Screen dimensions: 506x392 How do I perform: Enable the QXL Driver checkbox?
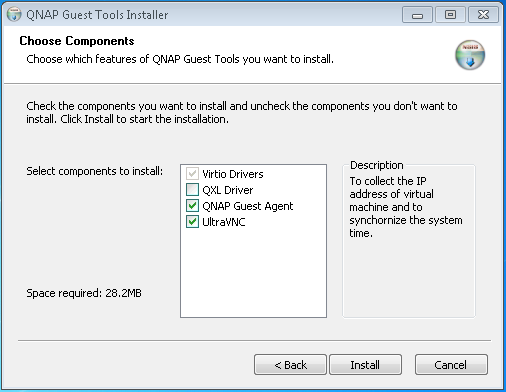point(192,190)
